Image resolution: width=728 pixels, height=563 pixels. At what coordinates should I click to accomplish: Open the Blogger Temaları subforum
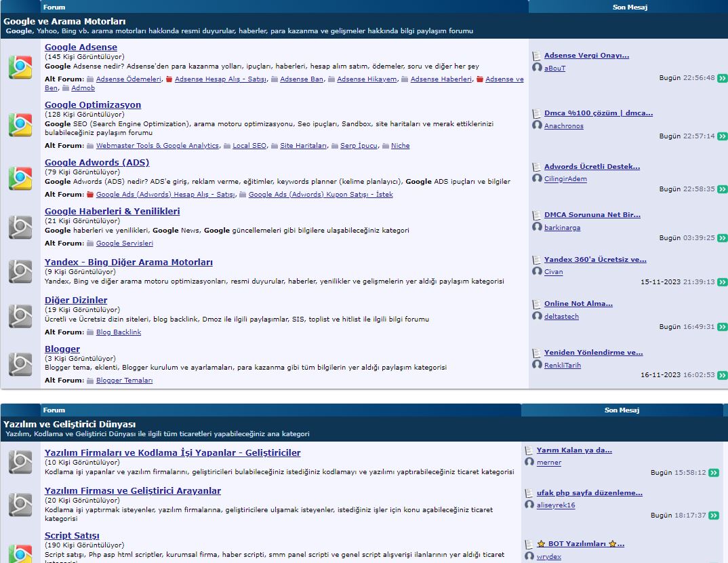coord(125,381)
